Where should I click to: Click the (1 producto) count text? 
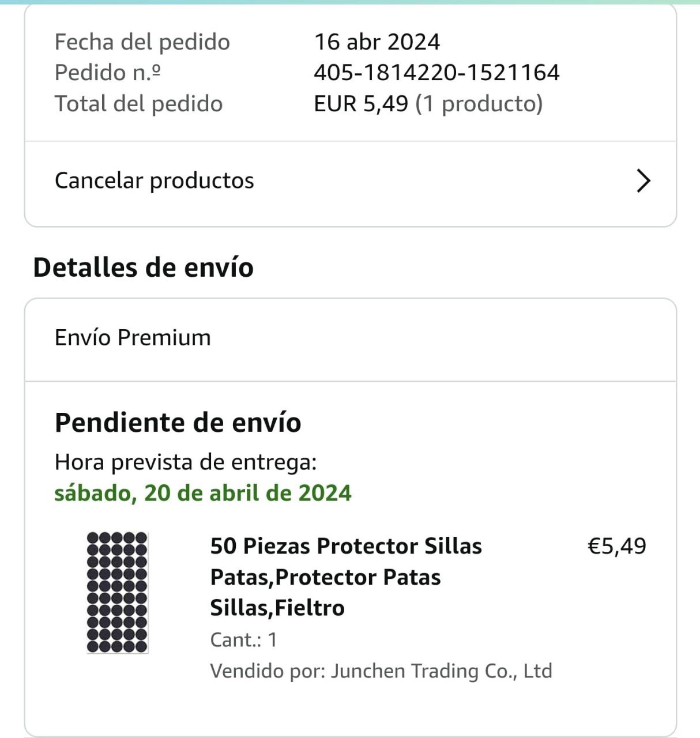tap(479, 104)
